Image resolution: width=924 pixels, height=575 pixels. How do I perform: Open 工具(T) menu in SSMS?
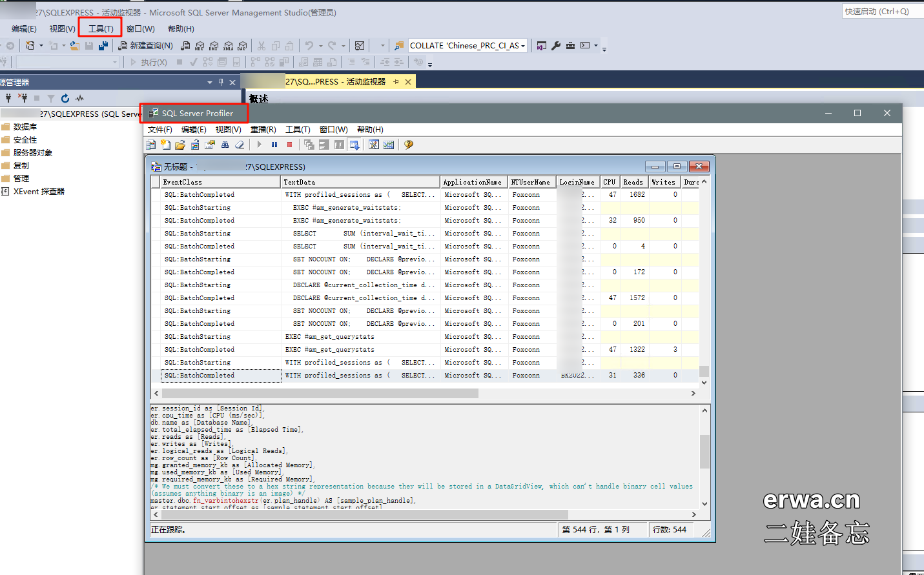coord(101,29)
